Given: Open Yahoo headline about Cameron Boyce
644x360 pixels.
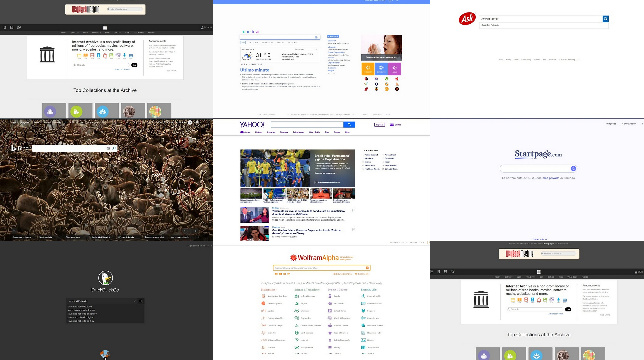Looking at the screenshot, I should 307,232.
